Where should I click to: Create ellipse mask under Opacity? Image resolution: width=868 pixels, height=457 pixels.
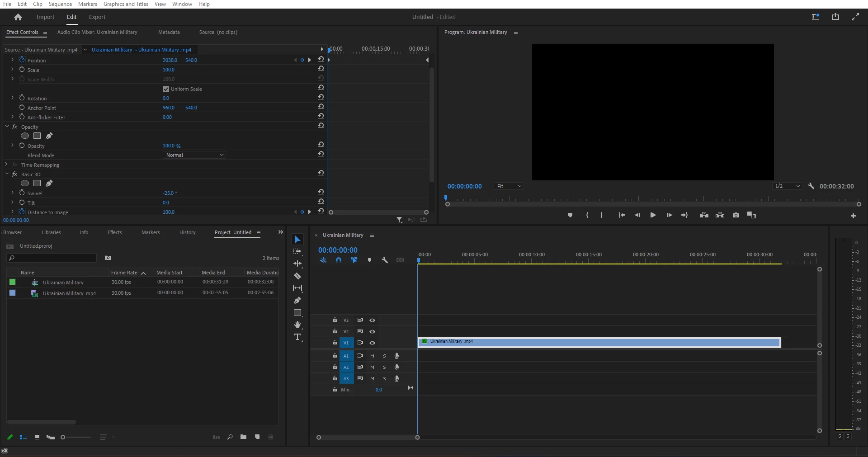25,136
